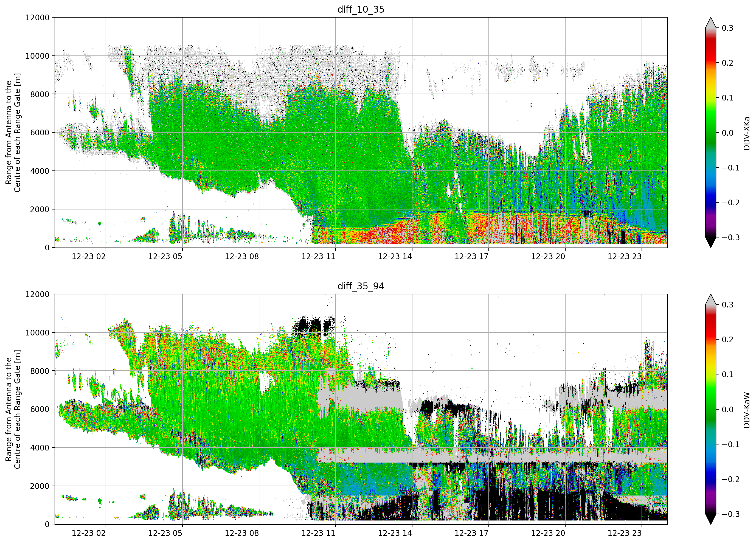Click the 12-23 02 x-tick under the diff_35_94 plot
This screenshot has width=756, height=543.
point(89,533)
